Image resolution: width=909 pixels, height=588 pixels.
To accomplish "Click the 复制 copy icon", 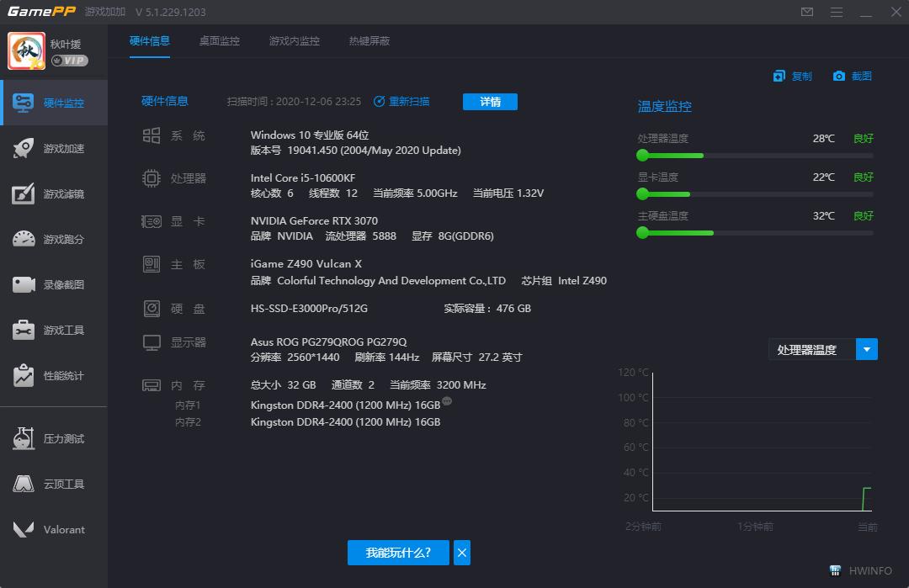I will coord(793,75).
